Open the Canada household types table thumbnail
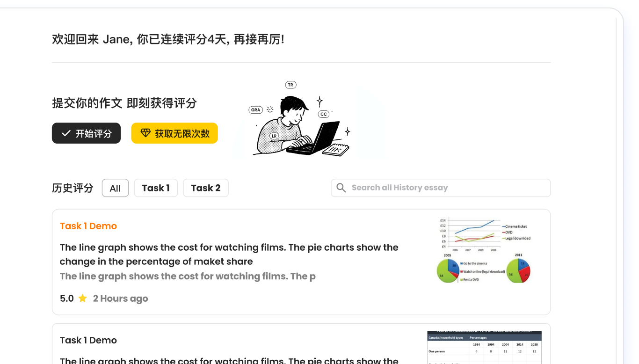Viewport: 639px width, 364px height. (485, 347)
